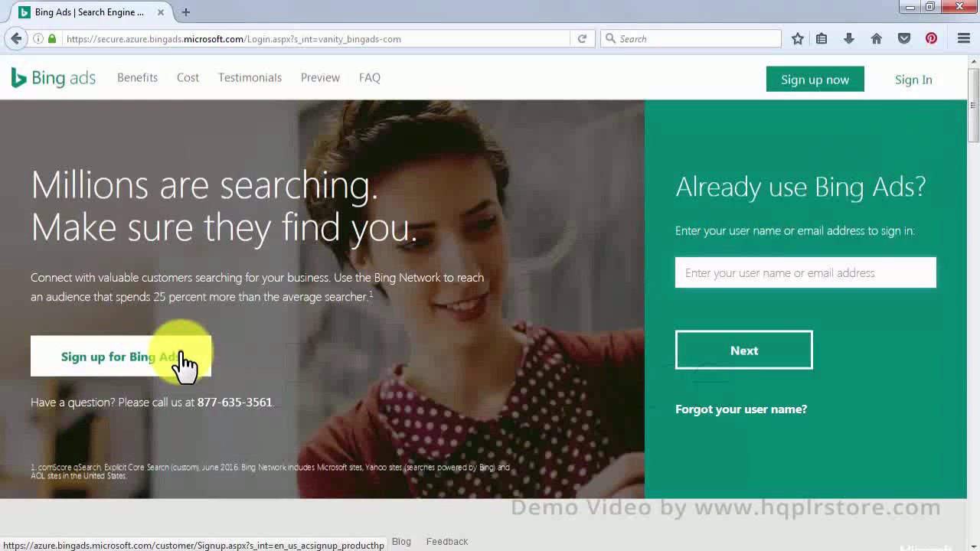
Task: Open the bookmarks list icon
Action: point(822,39)
